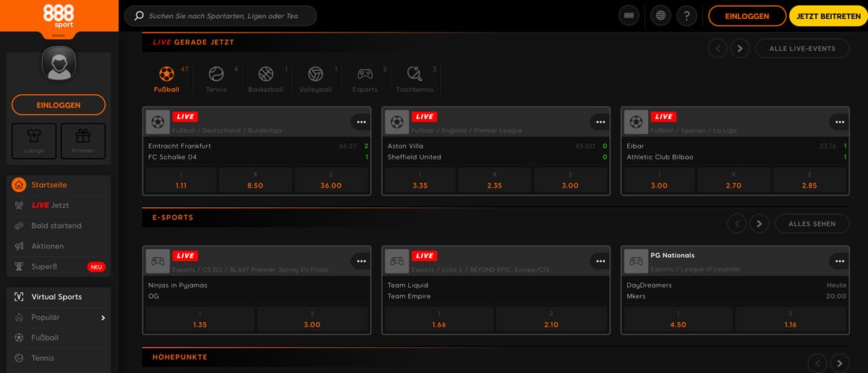Click the globe language icon in header
The width and height of the screenshot is (868, 373).
(x=659, y=15)
